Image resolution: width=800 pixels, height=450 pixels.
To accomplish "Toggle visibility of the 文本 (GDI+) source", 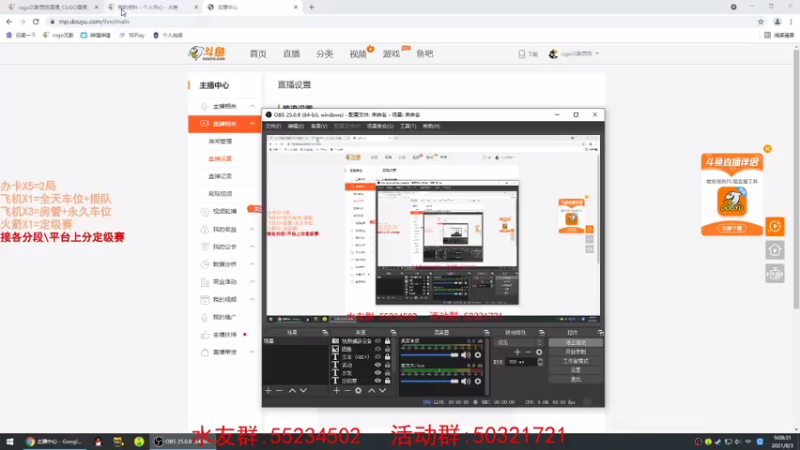I will pos(378,357).
